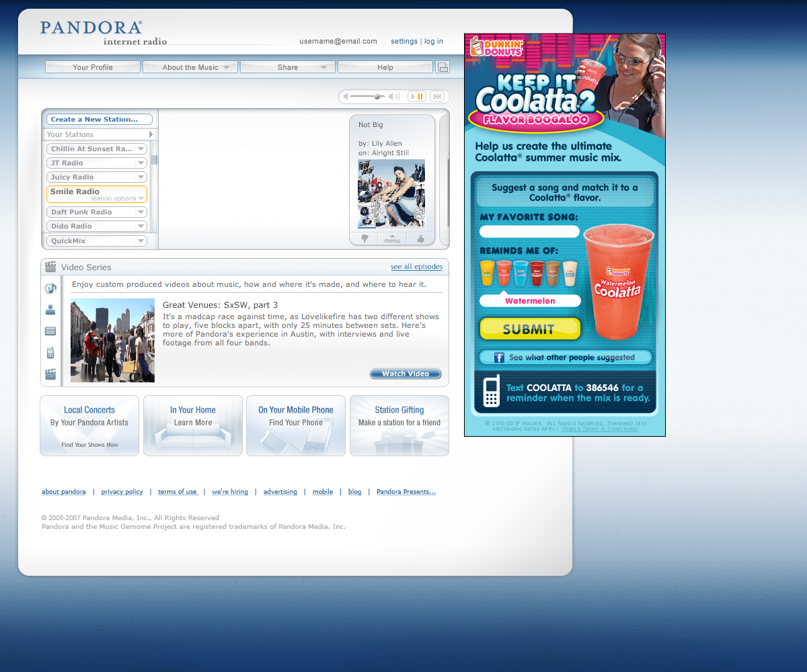This screenshot has height=672, width=807.
Task: Open the Share menu
Action: pos(288,67)
